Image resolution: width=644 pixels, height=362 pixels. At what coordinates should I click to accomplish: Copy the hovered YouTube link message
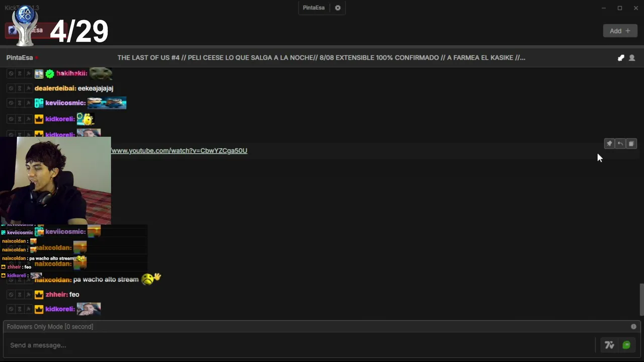[x=631, y=144]
